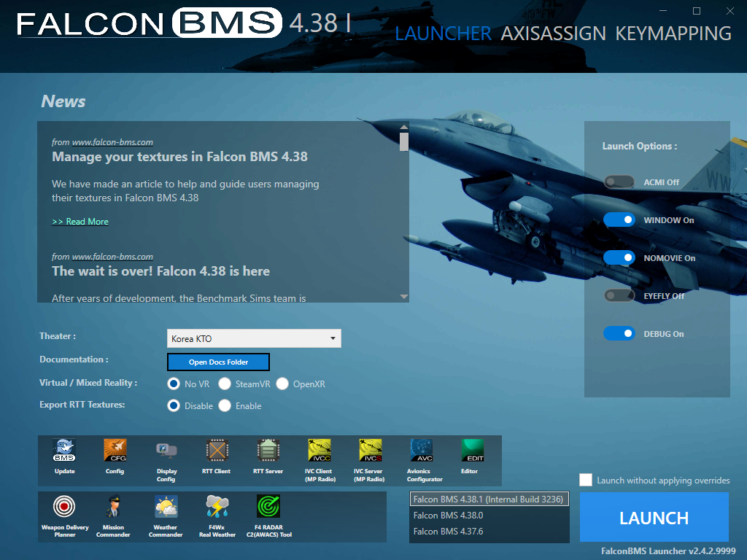Disable the NOMOVIE launch option

[619, 257]
